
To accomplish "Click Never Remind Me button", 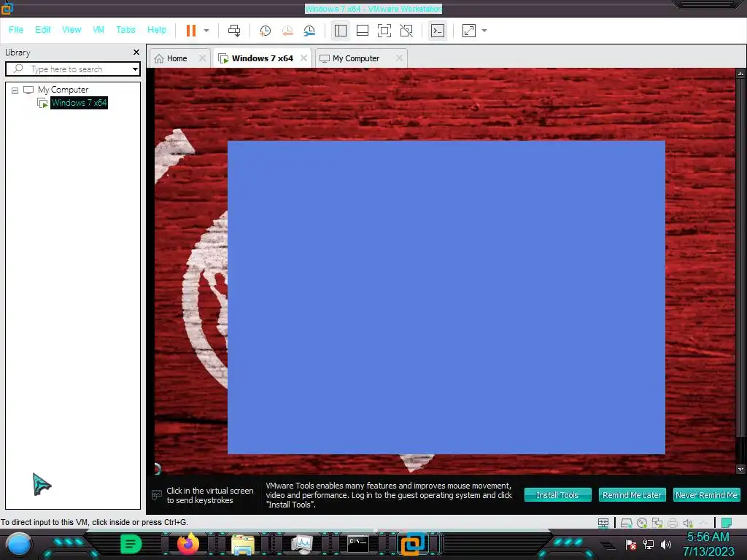I will [x=706, y=495].
